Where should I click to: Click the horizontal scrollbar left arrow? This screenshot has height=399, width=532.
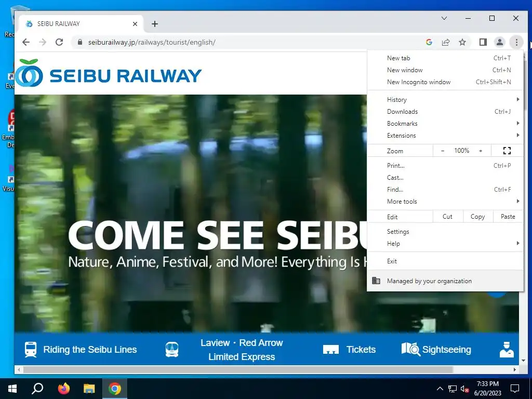19,369
